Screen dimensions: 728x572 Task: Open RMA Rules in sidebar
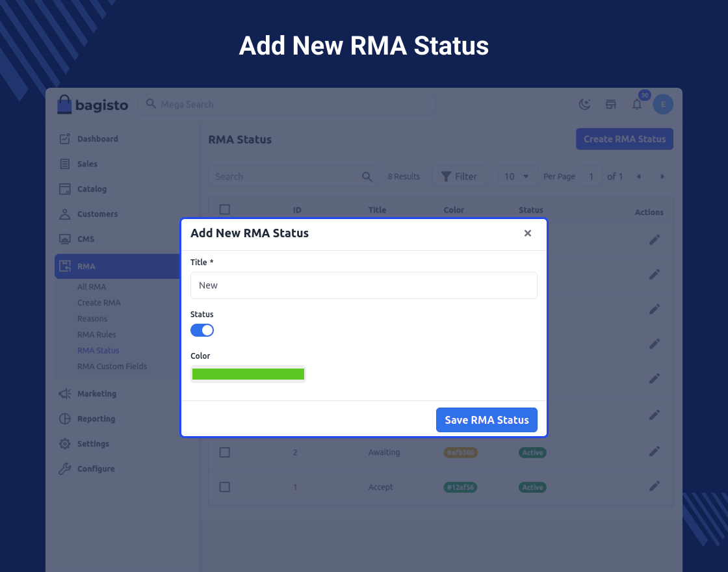click(97, 335)
